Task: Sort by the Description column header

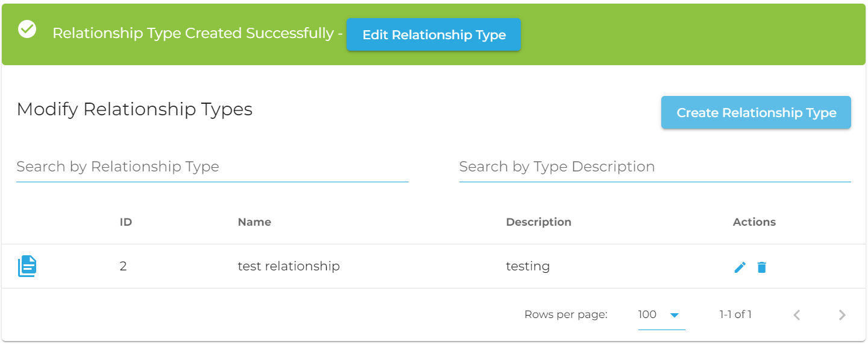Action: point(538,222)
